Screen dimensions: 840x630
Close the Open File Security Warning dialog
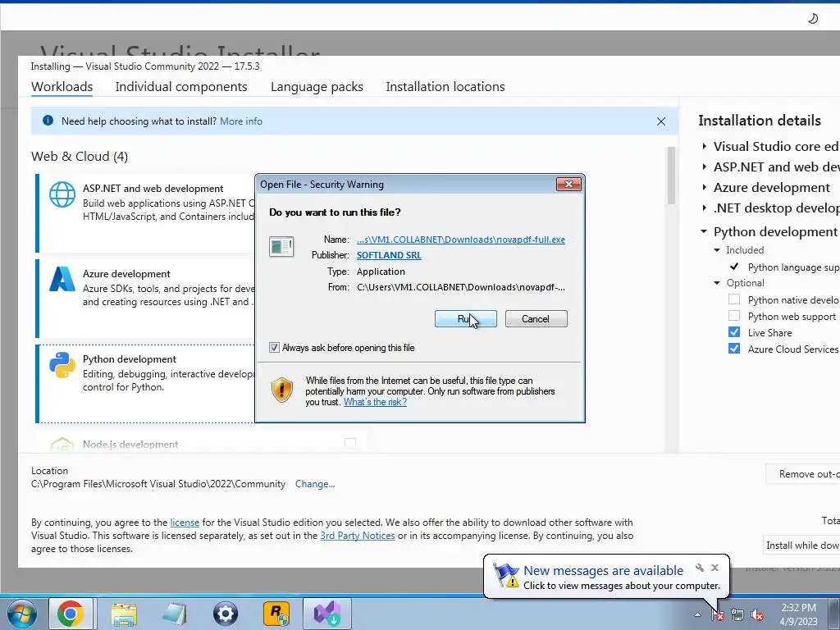coord(568,185)
